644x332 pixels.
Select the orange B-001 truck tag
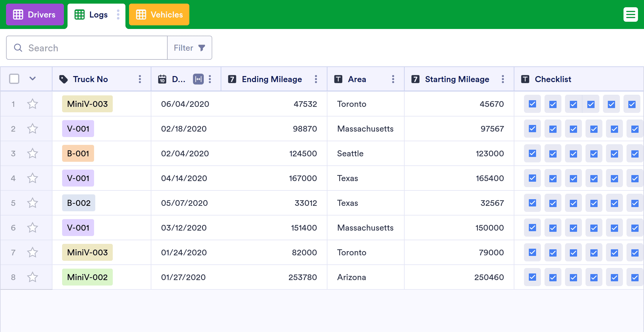pyautogui.click(x=78, y=153)
